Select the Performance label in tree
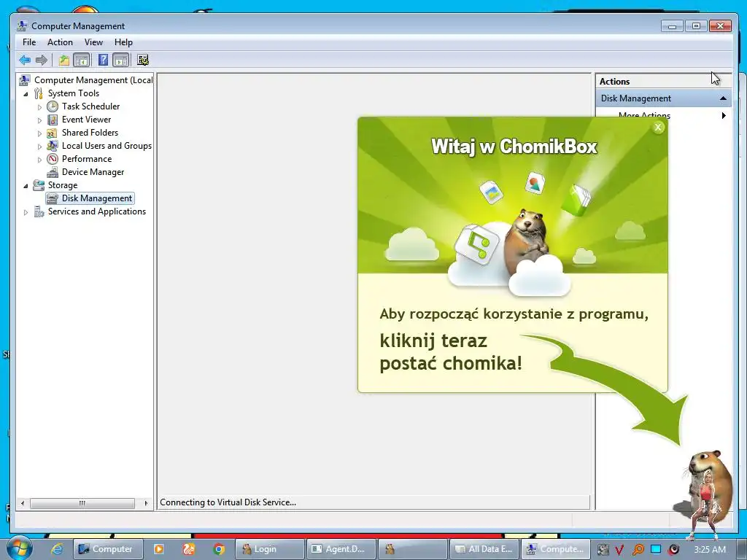 click(87, 159)
